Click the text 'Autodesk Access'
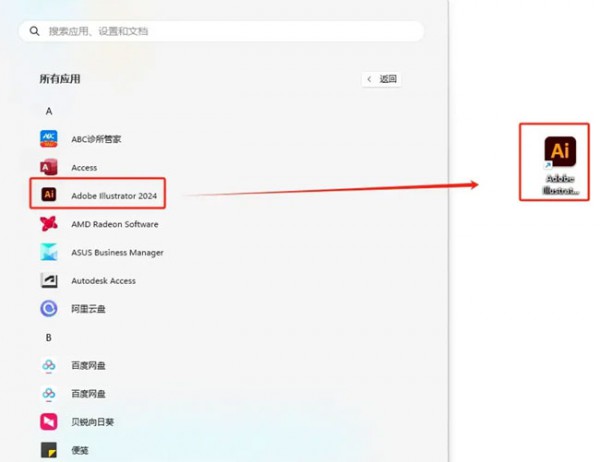600x462 pixels. tap(103, 281)
